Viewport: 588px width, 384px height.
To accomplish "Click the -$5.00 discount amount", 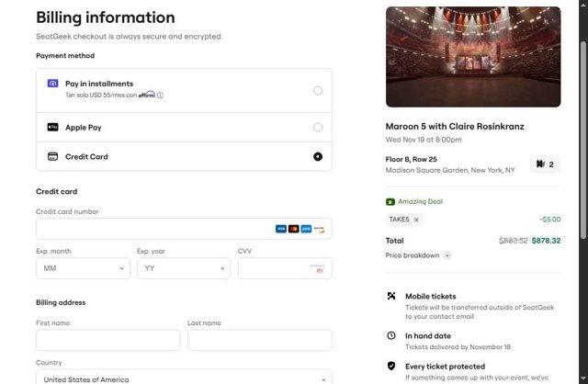I will 550,220.
